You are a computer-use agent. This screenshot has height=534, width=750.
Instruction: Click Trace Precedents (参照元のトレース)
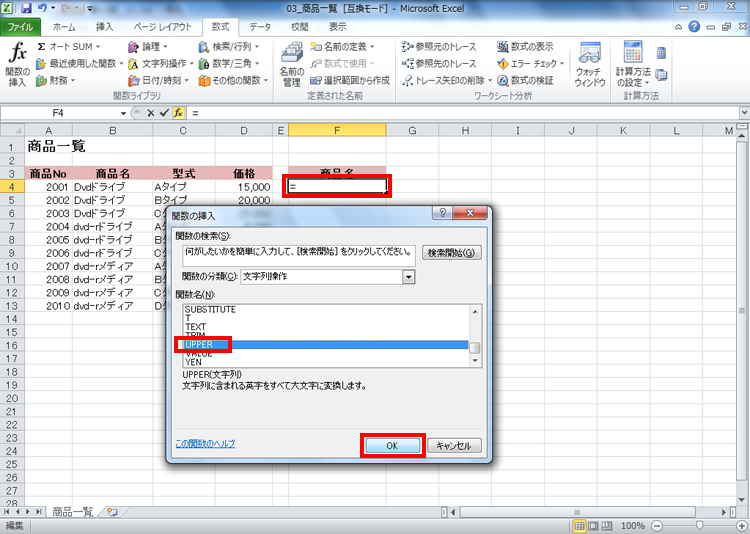coord(439,47)
